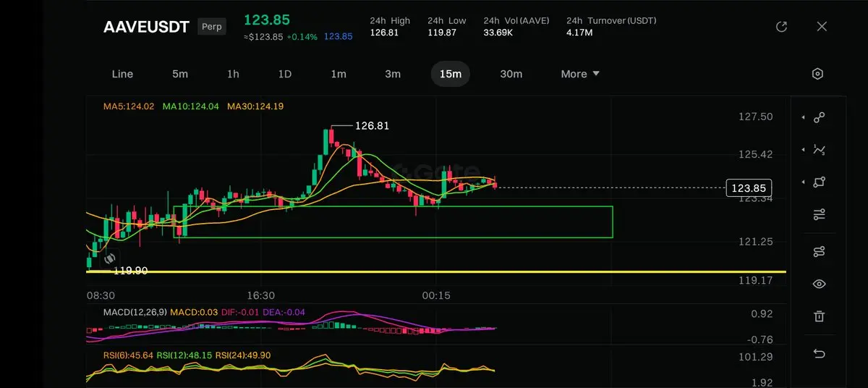Open indicator settings sliders icon

(x=820, y=215)
